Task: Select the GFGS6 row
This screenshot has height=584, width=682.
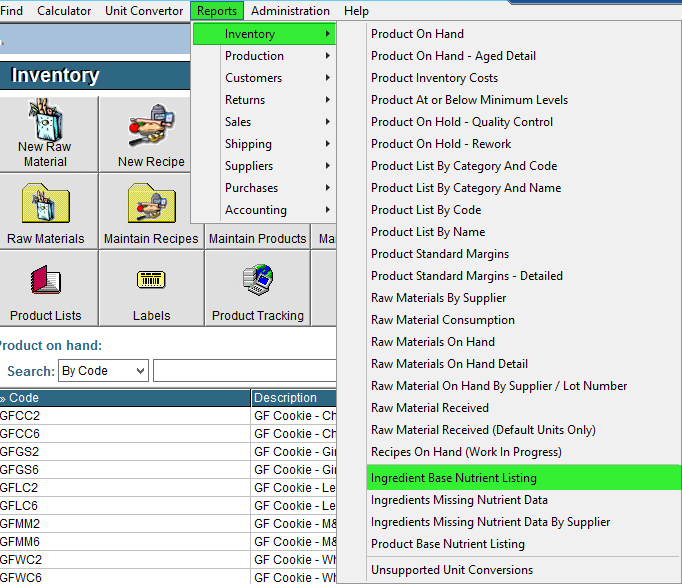Action: pyautogui.click(x=168, y=470)
